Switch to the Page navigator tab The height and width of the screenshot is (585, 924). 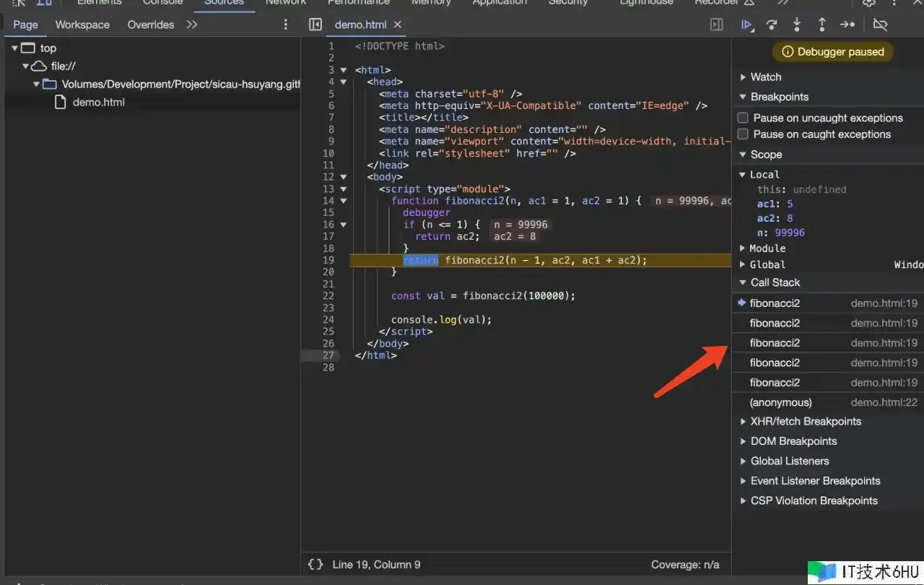click(25, 25)
